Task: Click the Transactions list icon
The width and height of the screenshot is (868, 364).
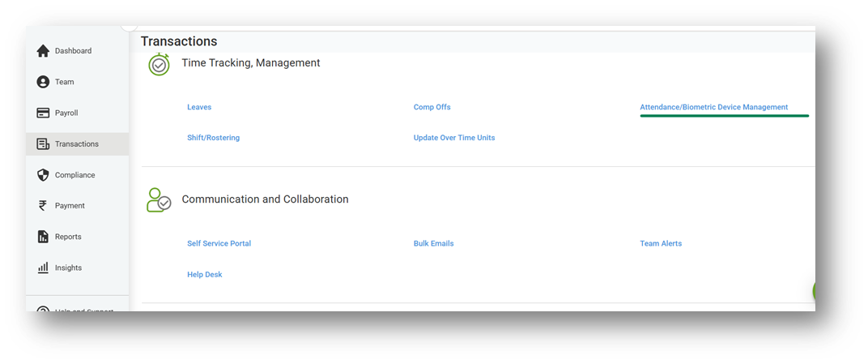Action: point(43,144)
